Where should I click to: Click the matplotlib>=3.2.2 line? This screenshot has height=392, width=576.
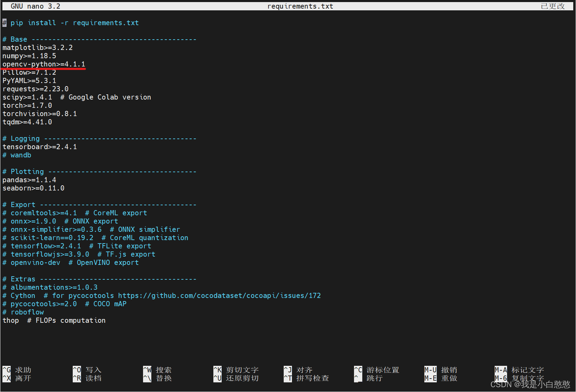[38, 48]
